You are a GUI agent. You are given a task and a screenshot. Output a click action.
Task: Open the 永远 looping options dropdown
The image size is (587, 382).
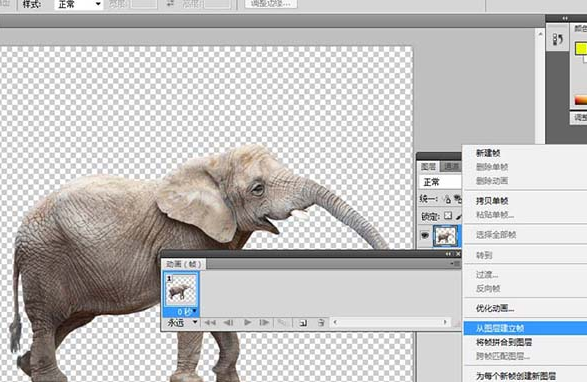point(182,322)
